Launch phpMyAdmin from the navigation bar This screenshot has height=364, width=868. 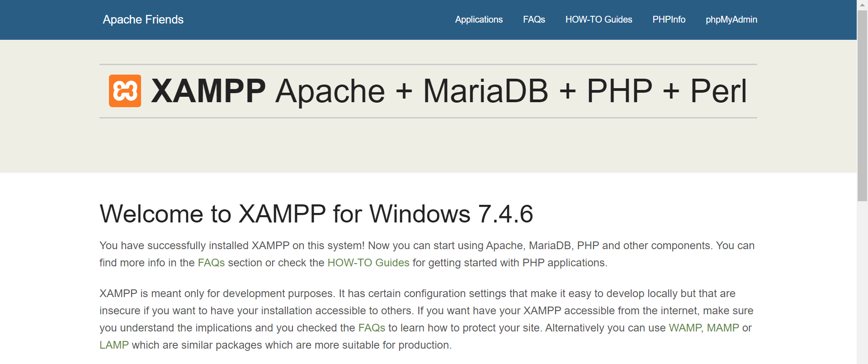click(x=731, y=19)
